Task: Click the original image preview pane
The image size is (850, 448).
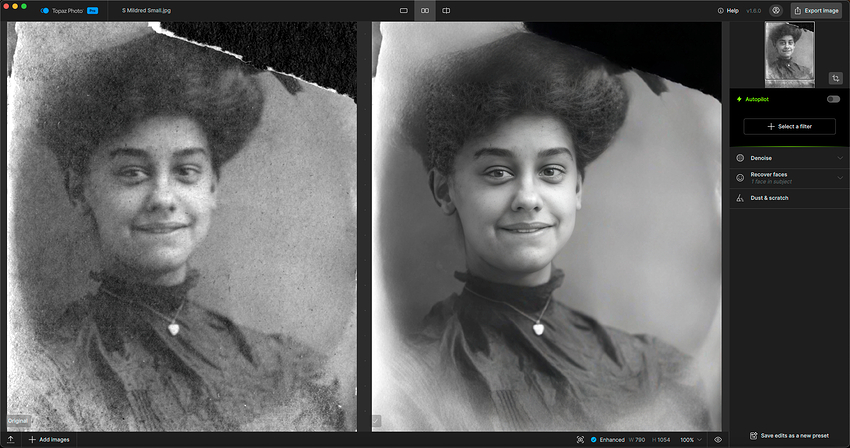Action: coord(182,227)
